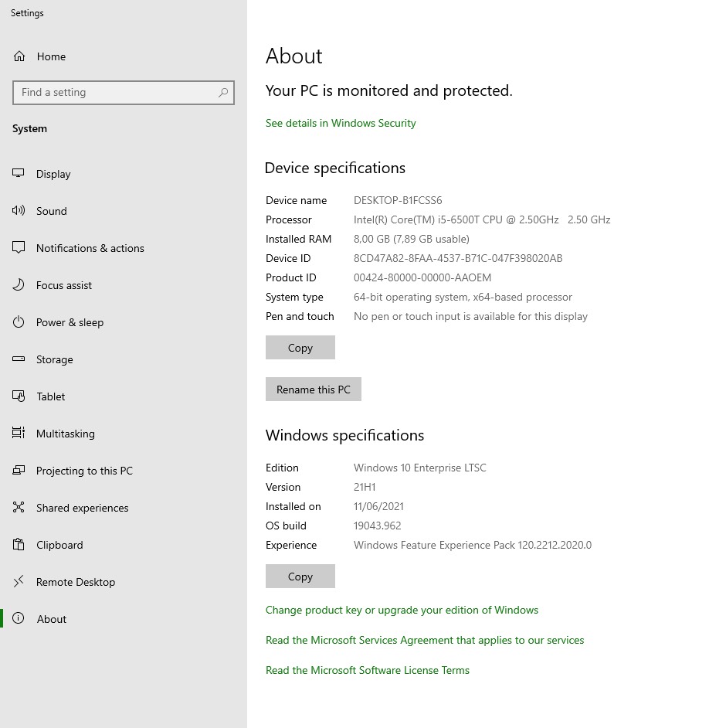Select the installed date 11/06/2021
This screenshot has height=728, width=726.
tap(378, 506)
